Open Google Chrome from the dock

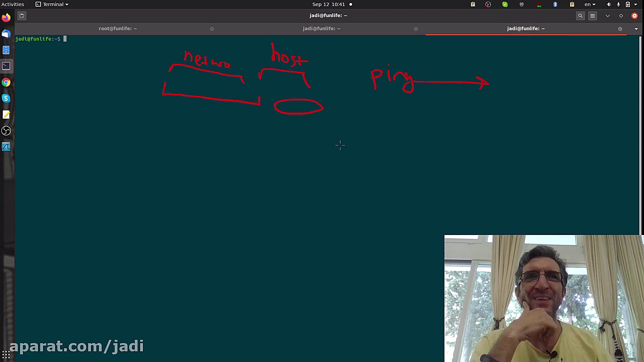click(6, 82)
